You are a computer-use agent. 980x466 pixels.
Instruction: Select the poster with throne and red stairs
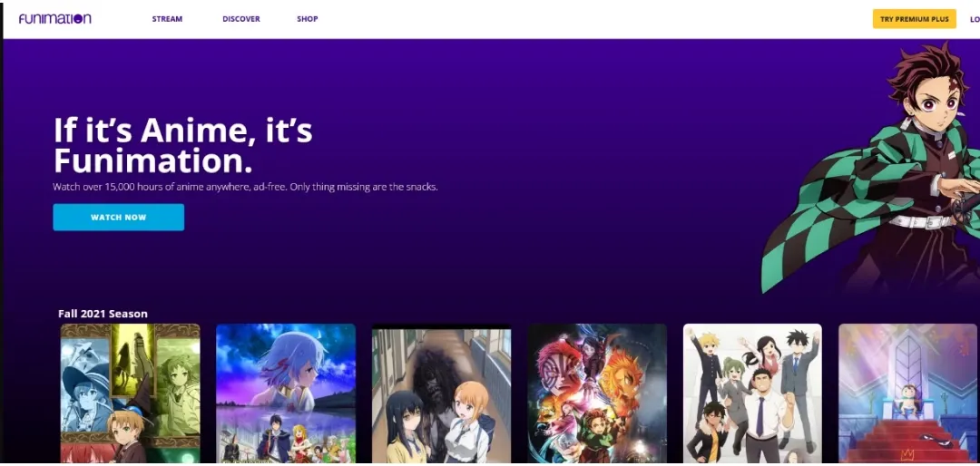click(x=908, y=393)
